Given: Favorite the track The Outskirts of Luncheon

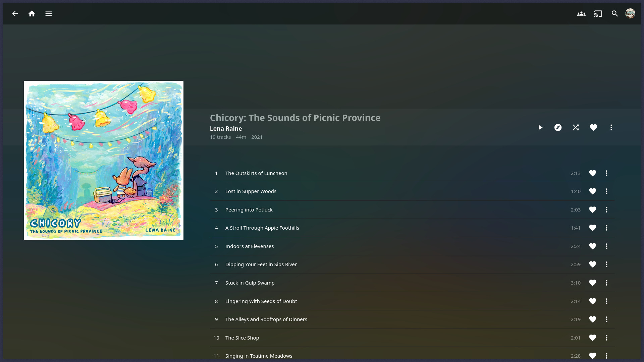Looking at the screenshot, I should [x=593, y=173].
